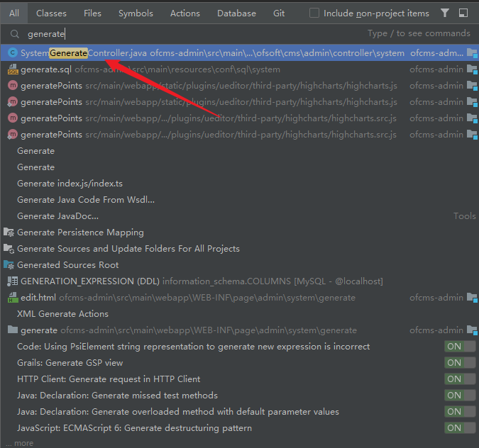Open SystemGenerateController.java result
The image size is (479, 448).
pos(240,52)
